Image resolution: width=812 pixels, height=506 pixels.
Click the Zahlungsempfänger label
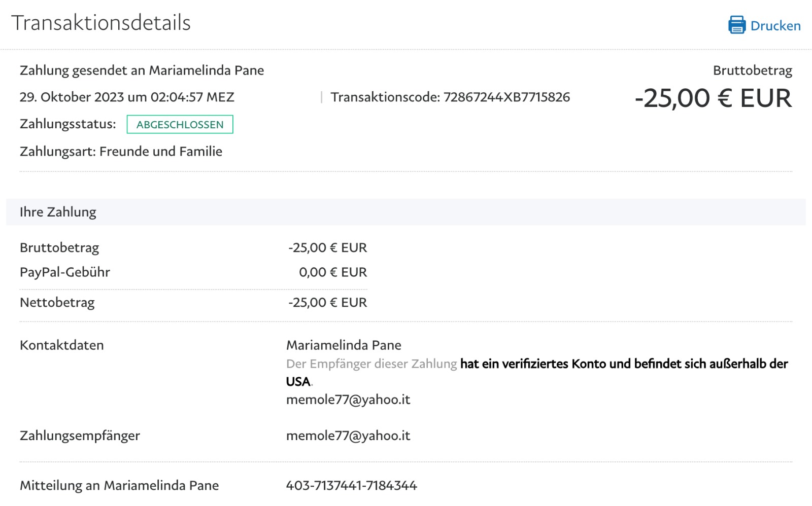pos(80,436)
